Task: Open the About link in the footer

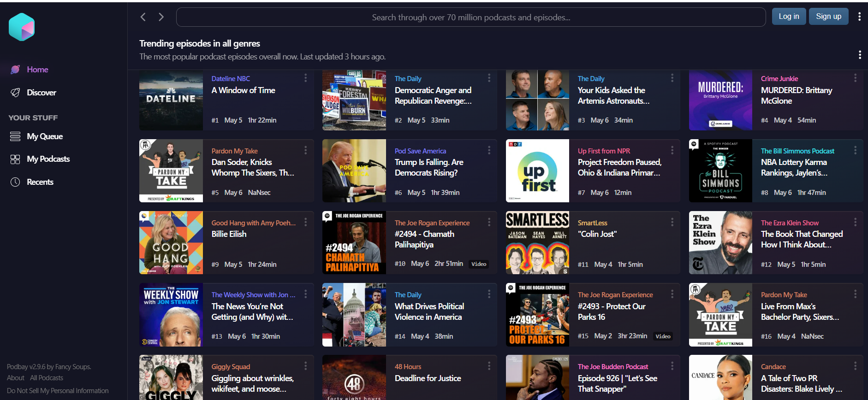Action: tap(16, 378)
